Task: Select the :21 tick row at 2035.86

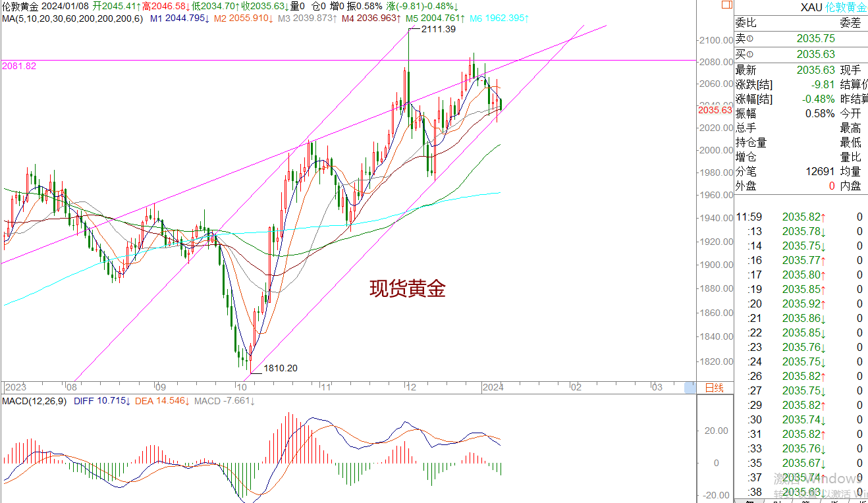Action: coord(800,318)
